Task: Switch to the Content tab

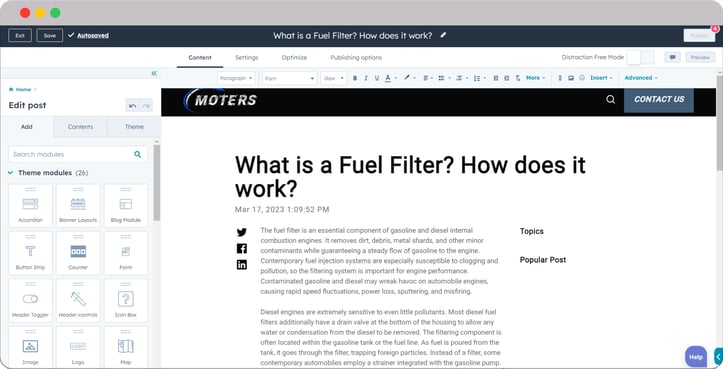Action: tap(200, 58)
